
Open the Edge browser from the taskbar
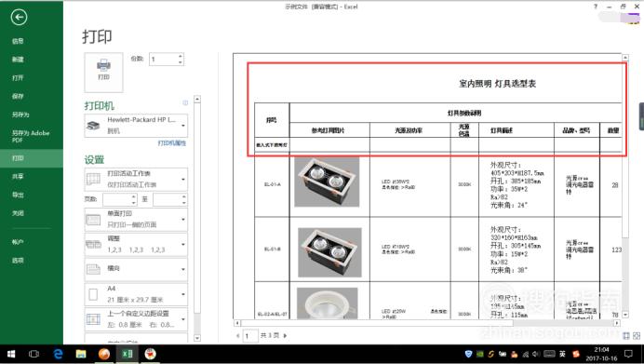58,354
